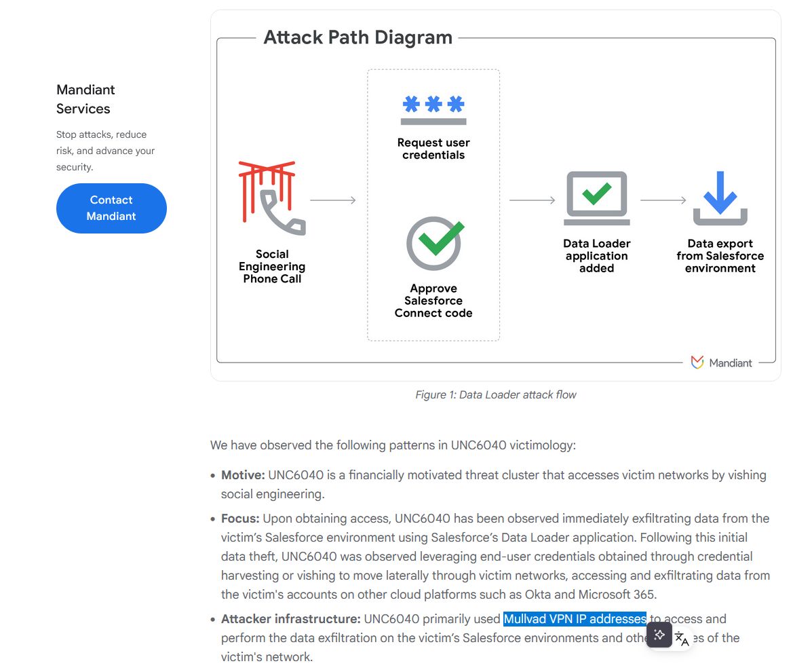Click the arrow pointing to data export icon
This screenshot has width=812, height=672.
(x=663, y=200)
